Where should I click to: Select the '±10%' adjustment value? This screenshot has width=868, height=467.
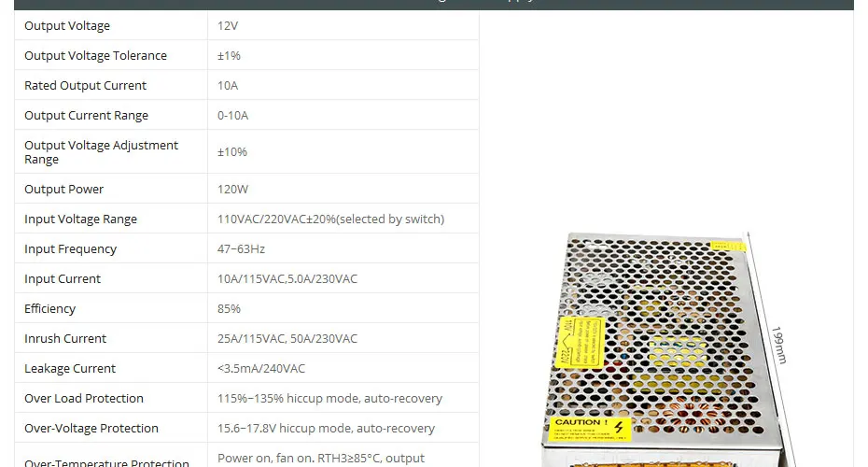coord(232,152)
